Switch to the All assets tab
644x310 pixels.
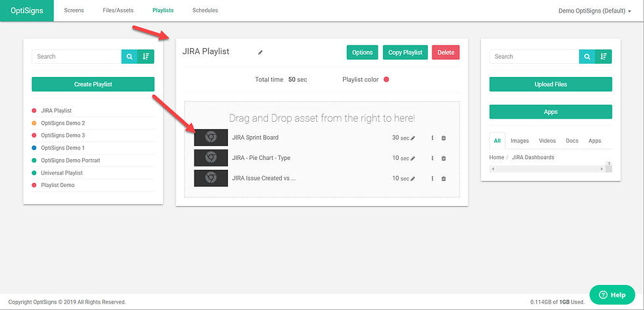(x=497, y=141)
